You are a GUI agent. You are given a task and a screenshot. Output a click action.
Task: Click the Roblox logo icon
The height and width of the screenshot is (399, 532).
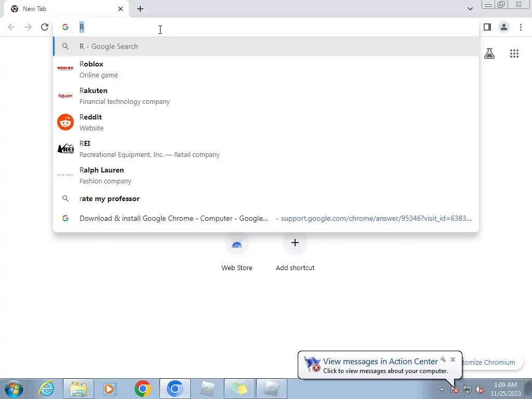coord(65,68)
